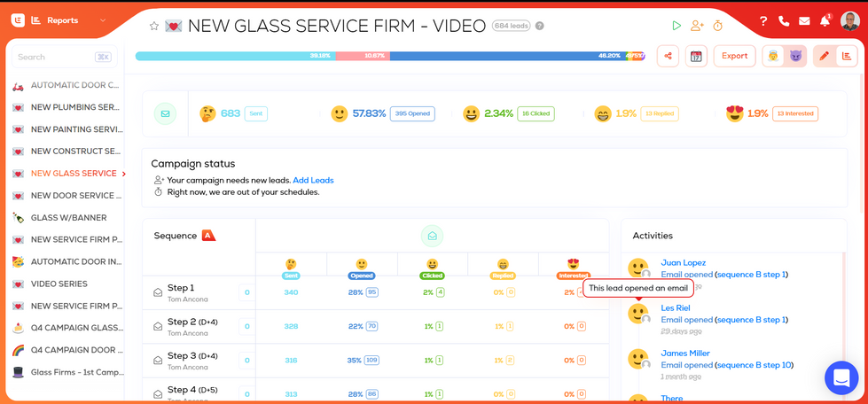Click the help icon beside 684 leads
Image resolution: width=868 pixels, height=404 pixels.
coord(540,26)
